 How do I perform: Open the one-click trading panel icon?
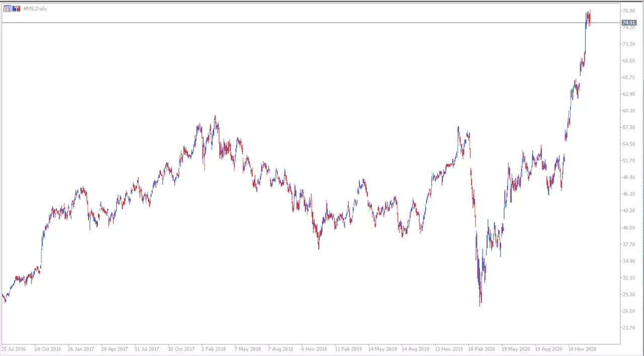pos(7,9)
